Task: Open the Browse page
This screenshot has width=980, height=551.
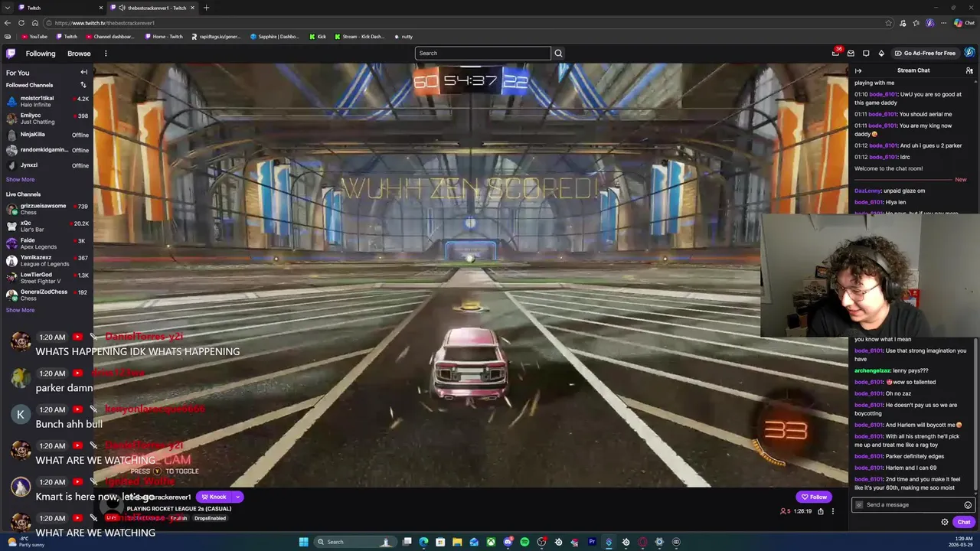Action: (x=79, y=54)
